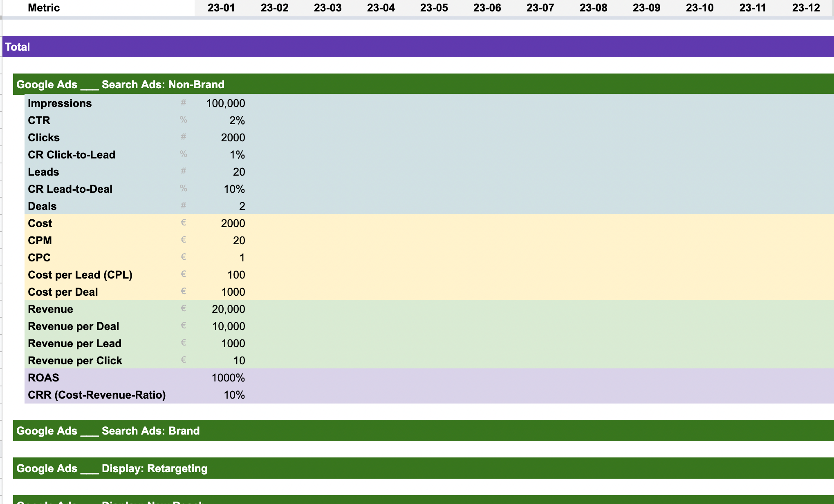834x504 pixels.
Task: Select the 2000 cost value cell
Action: coord(233,223)
